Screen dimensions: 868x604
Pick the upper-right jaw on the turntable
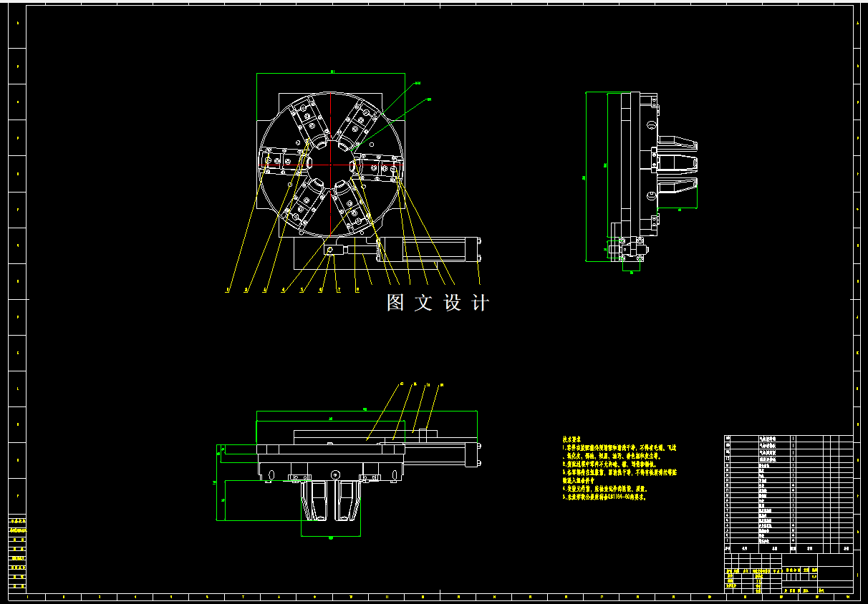359,125
